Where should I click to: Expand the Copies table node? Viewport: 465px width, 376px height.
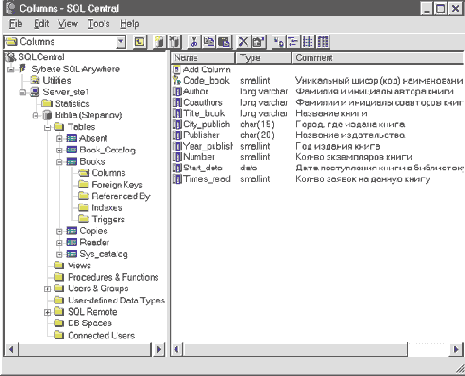59,231
